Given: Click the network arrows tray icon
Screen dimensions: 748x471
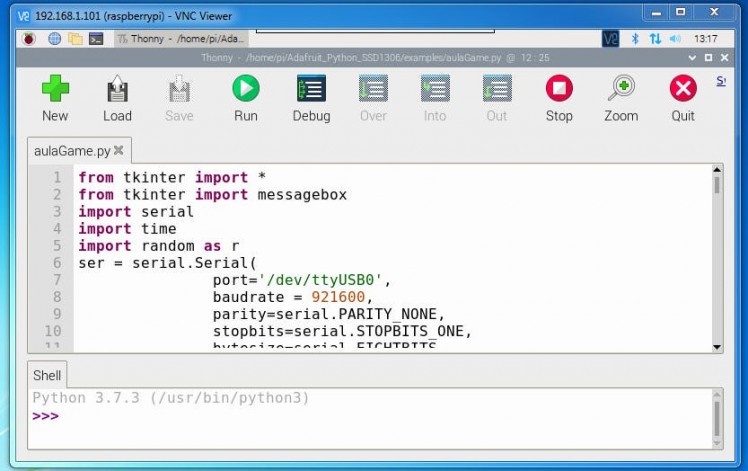Looking at the screenshot, I should pyautogui.click(x=655, y=39).
